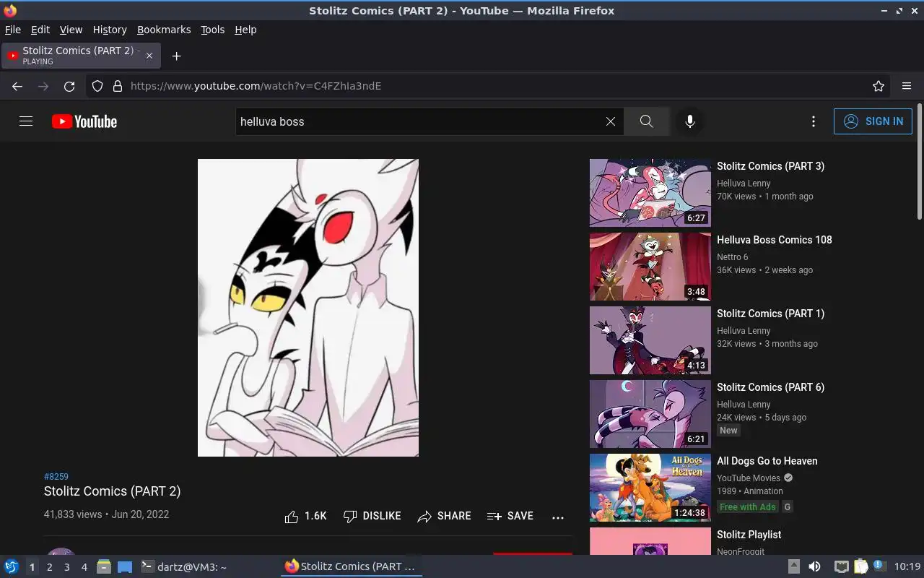Viewport: 924px width, 578px height.
Task: Click Helluva Boss Comics 108 thumbnail
Action: [x=650, y=267]
